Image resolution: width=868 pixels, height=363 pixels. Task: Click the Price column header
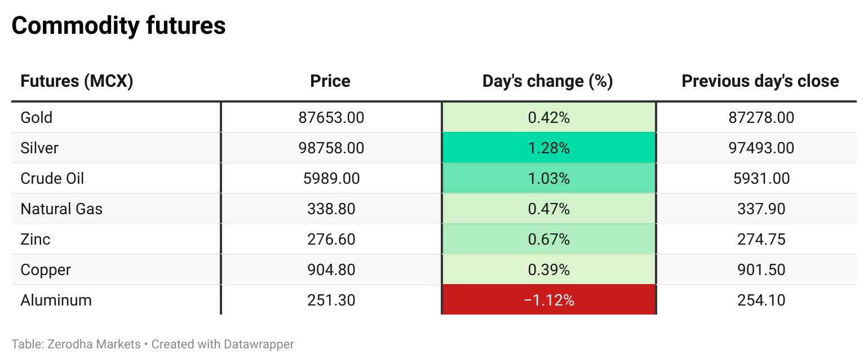click(330, 81)
